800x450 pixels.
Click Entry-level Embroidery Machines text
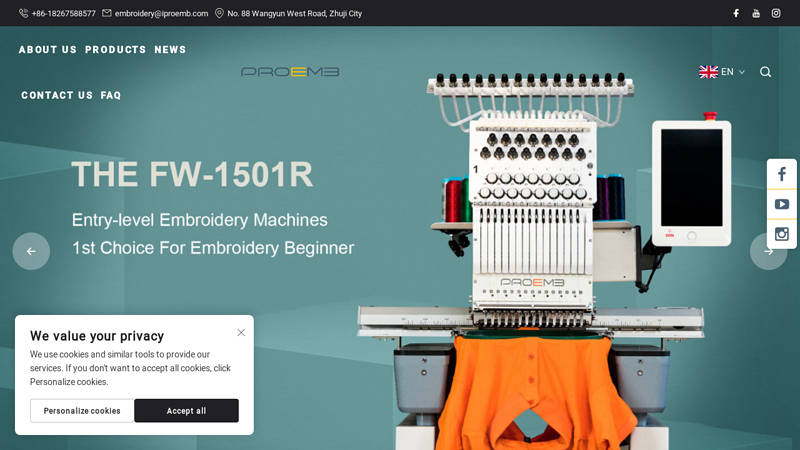pyautogui.click(x=199, y=220)
